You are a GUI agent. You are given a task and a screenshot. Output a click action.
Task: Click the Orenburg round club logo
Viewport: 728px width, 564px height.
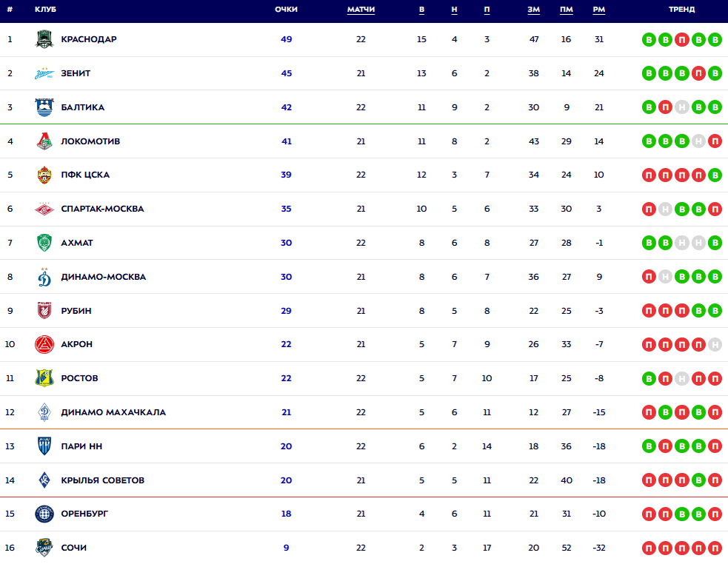click(44, 514)
